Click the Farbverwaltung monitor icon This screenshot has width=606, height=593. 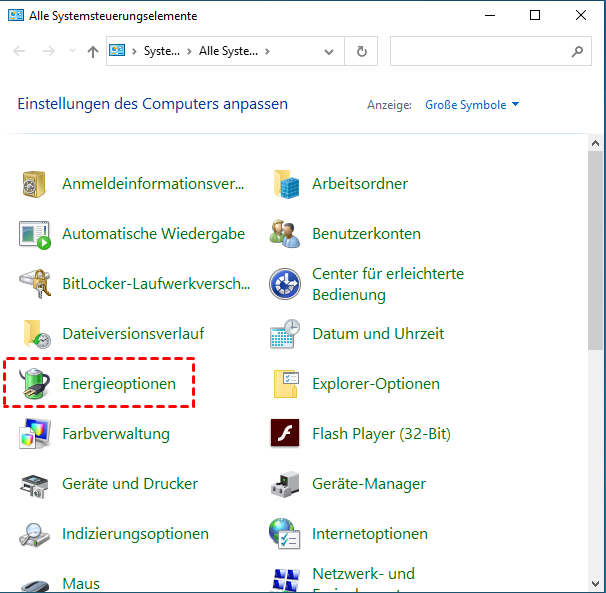[35, 433]
